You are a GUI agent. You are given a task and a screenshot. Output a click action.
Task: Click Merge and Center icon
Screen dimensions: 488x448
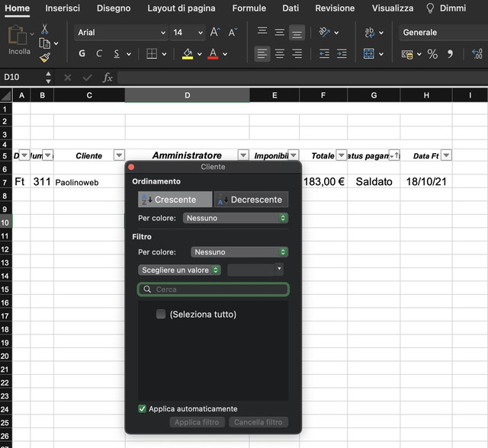tap(369, 53)
